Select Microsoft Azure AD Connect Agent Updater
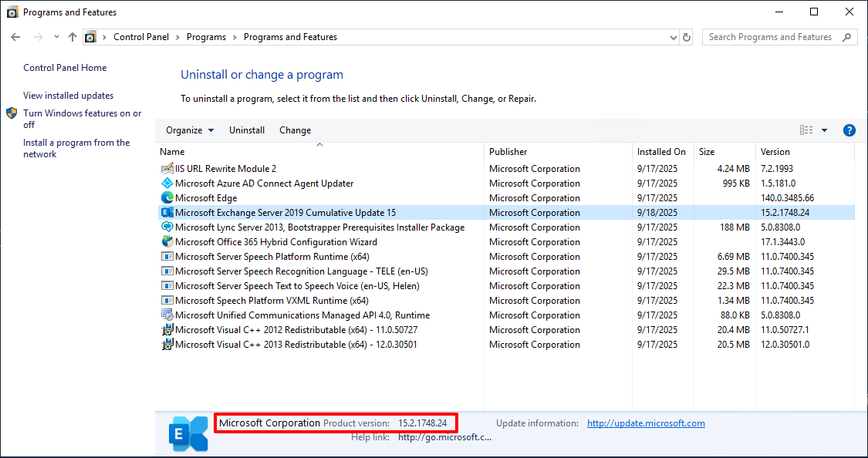 click(264, 183)
